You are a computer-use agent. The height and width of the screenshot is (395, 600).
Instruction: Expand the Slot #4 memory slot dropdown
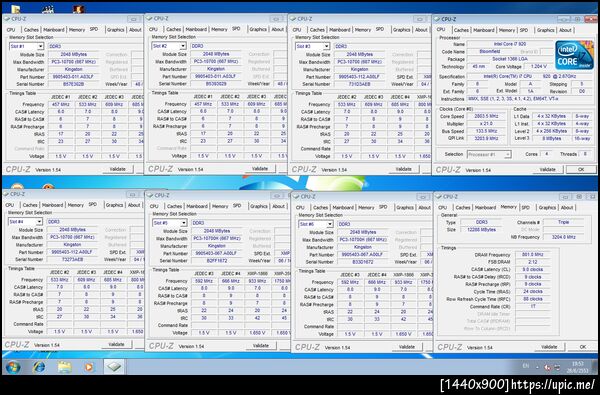[39, 222]
